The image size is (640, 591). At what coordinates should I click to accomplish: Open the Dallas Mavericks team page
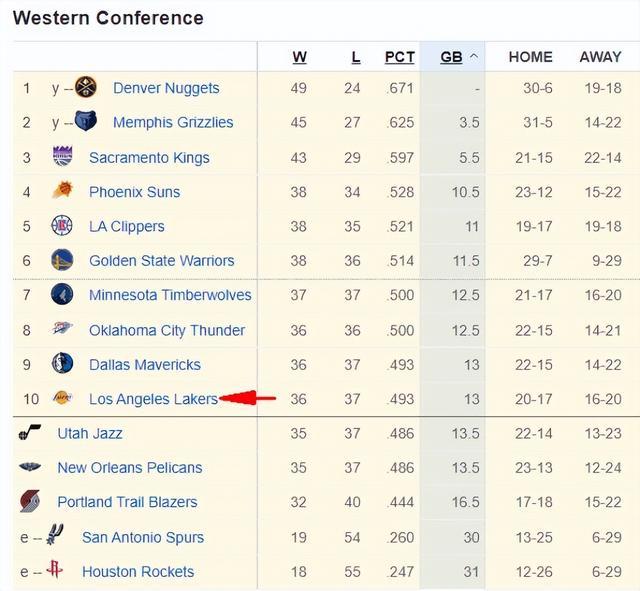(x=145, y=364)
